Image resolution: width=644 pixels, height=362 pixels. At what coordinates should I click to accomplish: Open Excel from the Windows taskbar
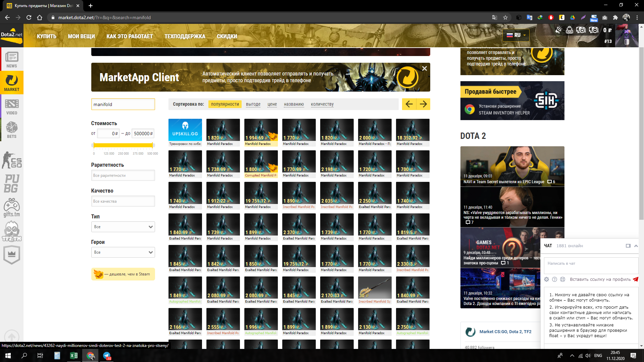click(x=74, y=356)
